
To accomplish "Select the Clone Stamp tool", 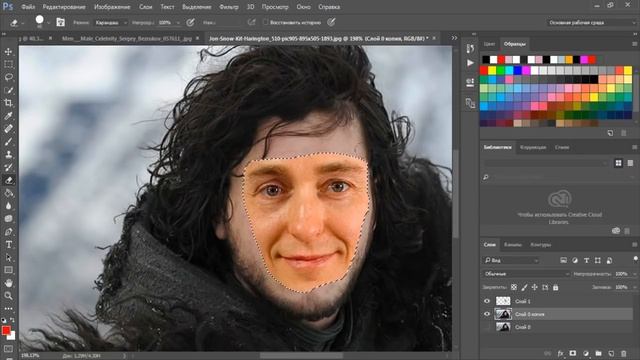I will (x=9, y=154).
